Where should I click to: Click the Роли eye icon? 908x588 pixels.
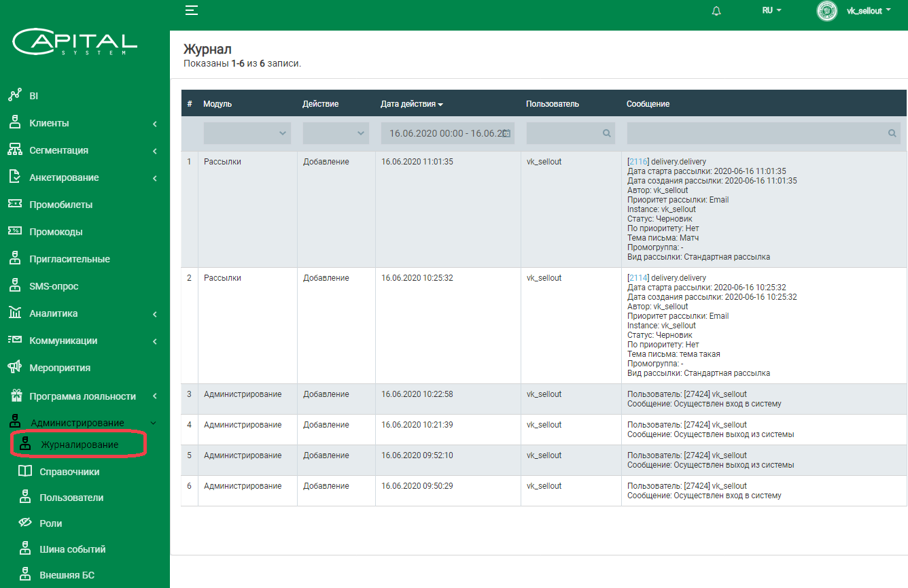[x=25, y=523]
